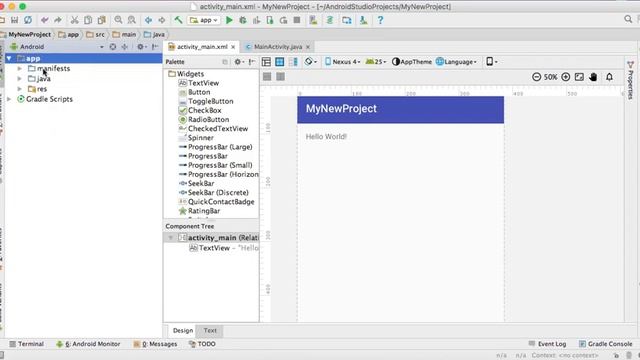Click the Search Everywhere magnifier icon
Image resolution: width=640 pixels, height=360 pixels.
tap(628, 19)
